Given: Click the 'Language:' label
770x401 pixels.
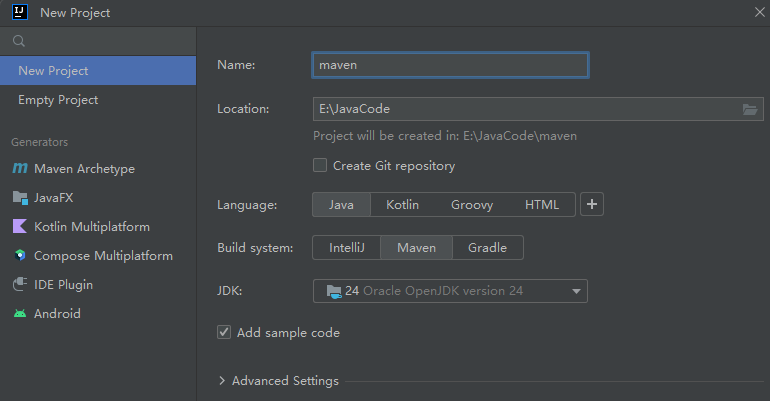Looking at the screenshot, I should pyautogui.click(x=247, y=205).
